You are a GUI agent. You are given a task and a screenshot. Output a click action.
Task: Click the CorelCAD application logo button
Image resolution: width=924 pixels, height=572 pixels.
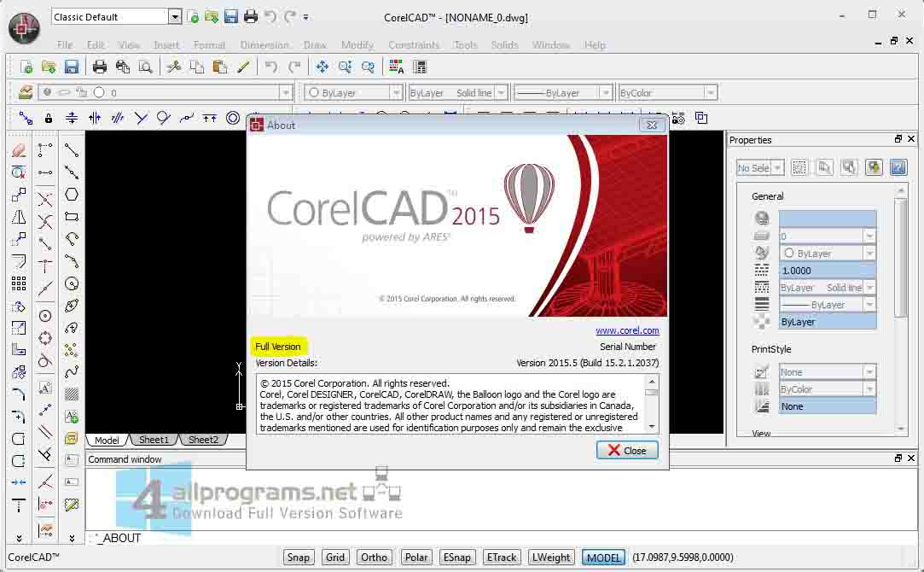[x=24, y=26]
